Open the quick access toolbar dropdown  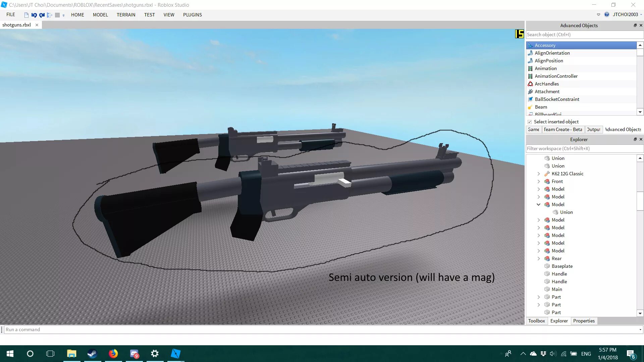tap(63, 15)
